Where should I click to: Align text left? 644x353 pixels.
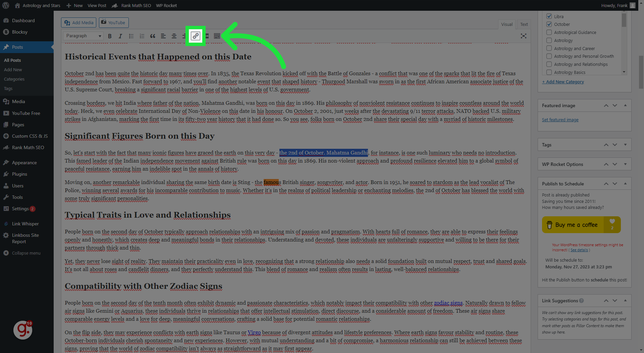(163, 36)
